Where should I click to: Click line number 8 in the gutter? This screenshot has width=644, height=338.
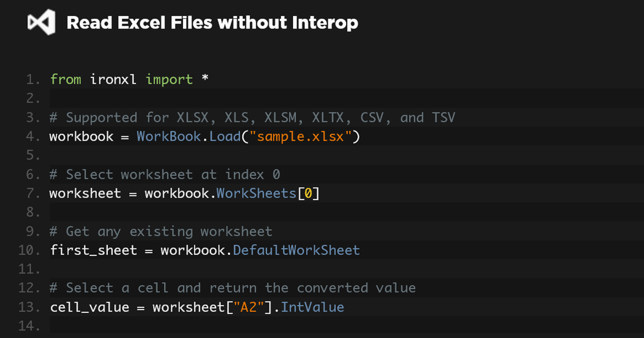(33, 212)
